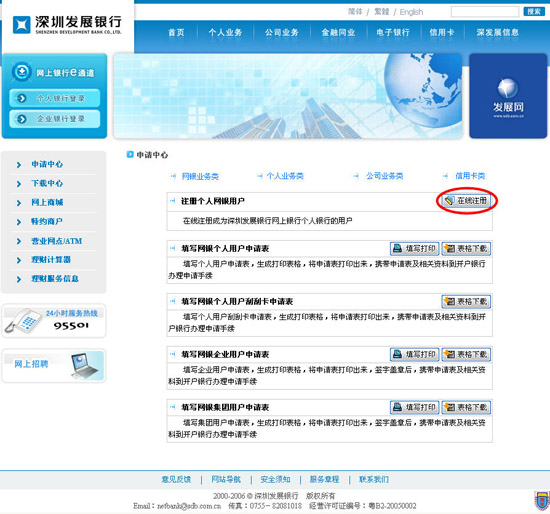550x514 pixels.
Task: Open the 电子银行 navigation menu
Action: click(393, 33)
